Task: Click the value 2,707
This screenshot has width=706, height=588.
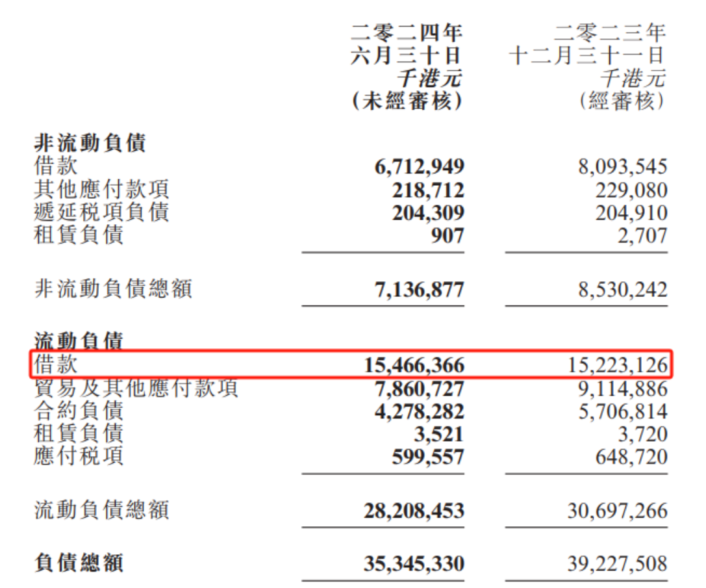Action: point(642,235)
